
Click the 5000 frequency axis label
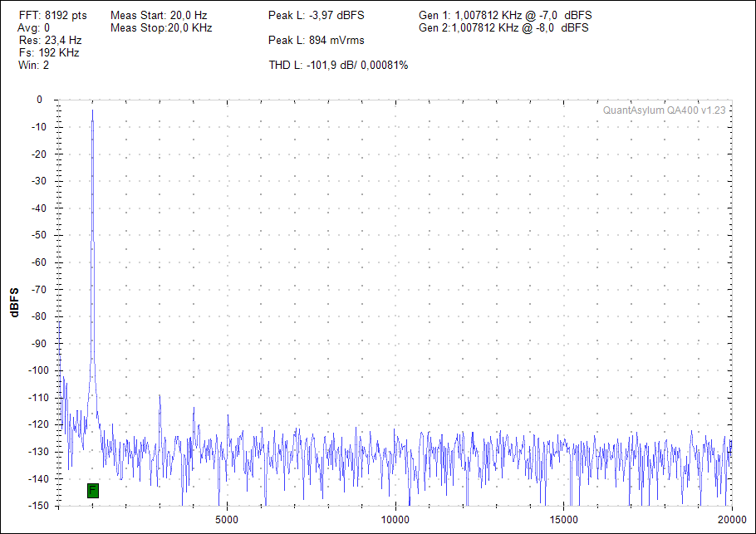coord(227,520)
